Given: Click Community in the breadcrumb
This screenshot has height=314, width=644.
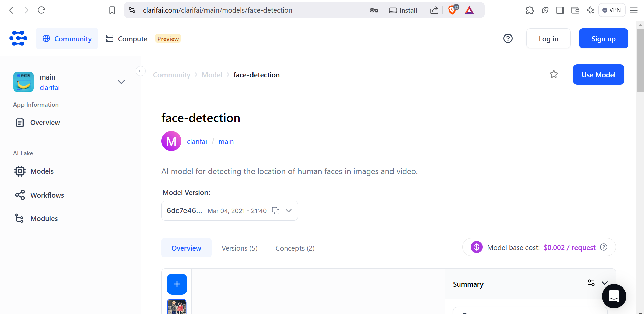Looking at the screenshot, I should tap(172, 75).
